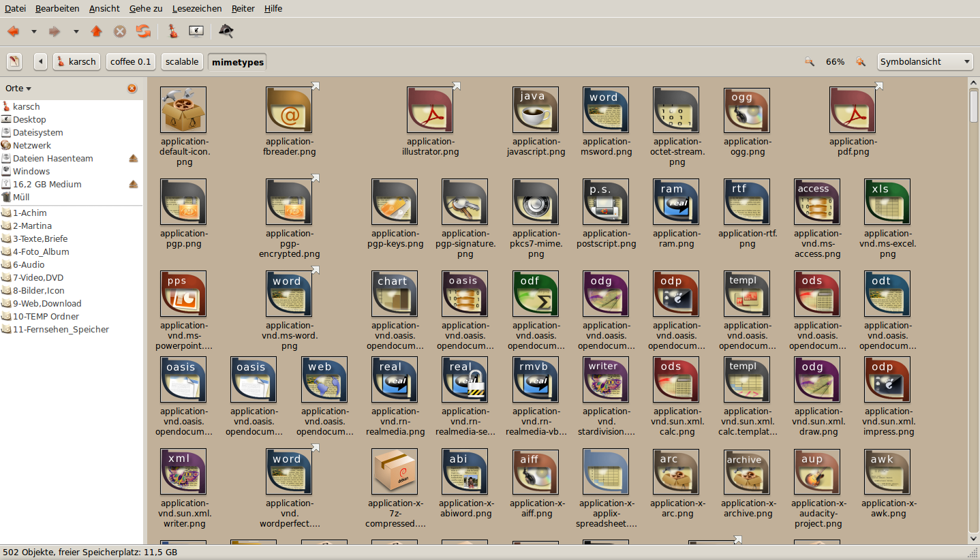The image size is (980, 560).
Task: Select application-fbreader.png icon
Action: (x=289, y=110)
